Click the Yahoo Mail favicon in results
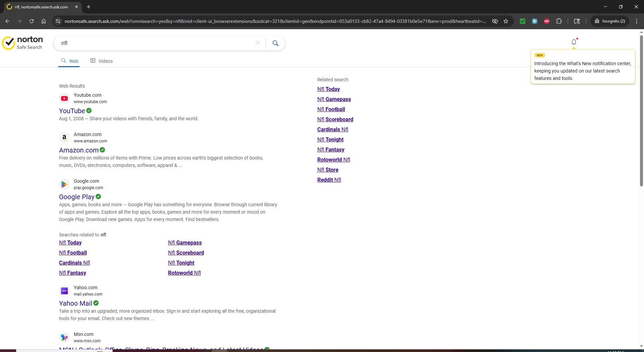Screen dimensions: 644x352 click(x=64, y=291)
